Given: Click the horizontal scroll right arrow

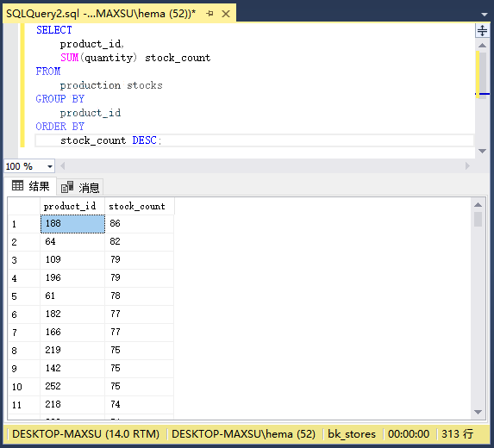Looking at the screenshot, I should [467, 166].
